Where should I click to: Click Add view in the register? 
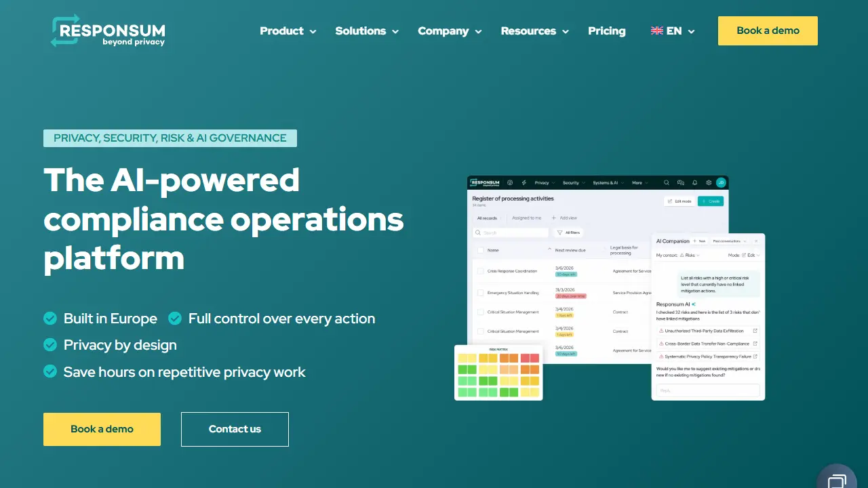point(564,218)
